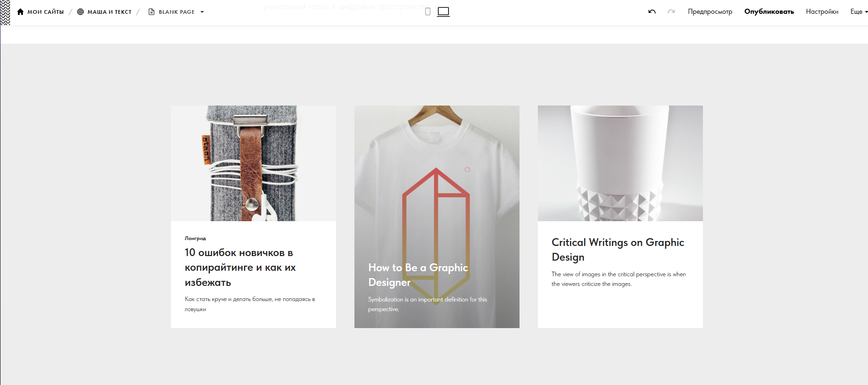Click the zigzag Tilda logo icon

pyautogui.click(x=5, y=12)
